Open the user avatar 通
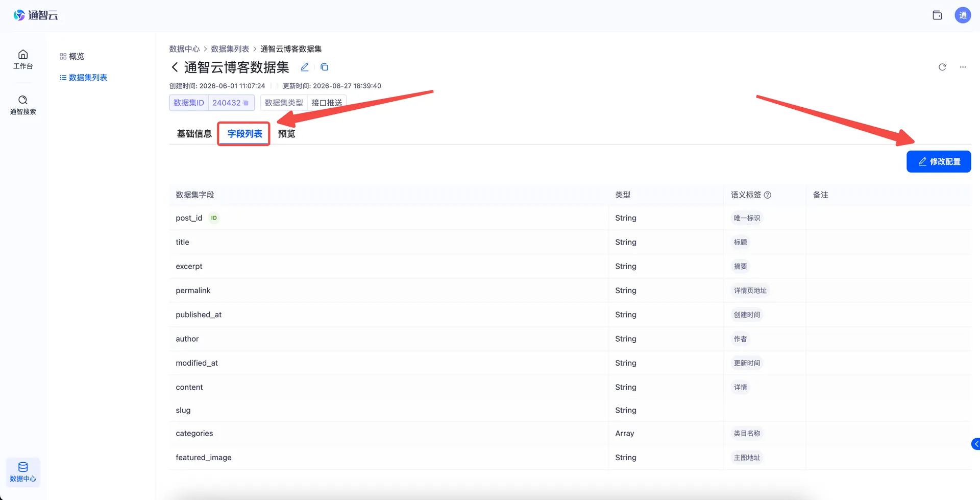 point(963,15)
